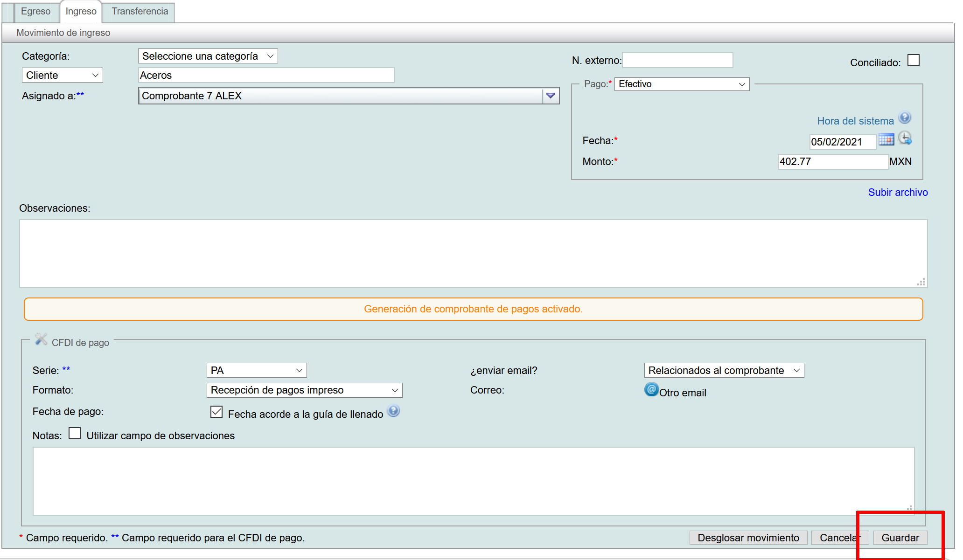Click the clock icon beside Fecha
This screenshot has width=963, height=560.
(905, 138)
